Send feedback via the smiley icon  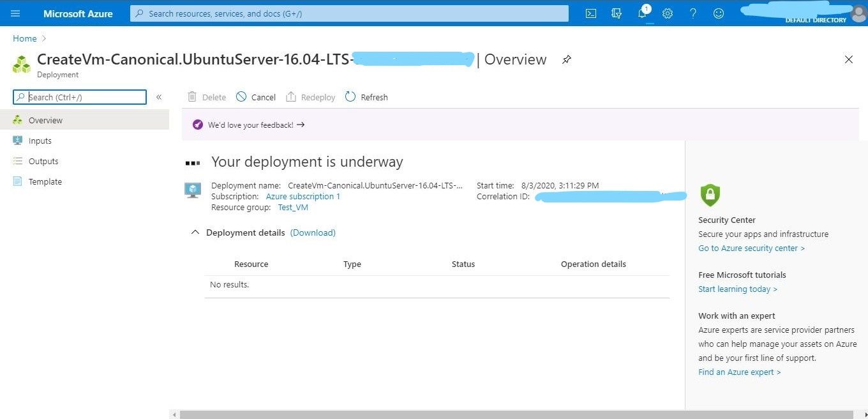click(x=719, y=13)
